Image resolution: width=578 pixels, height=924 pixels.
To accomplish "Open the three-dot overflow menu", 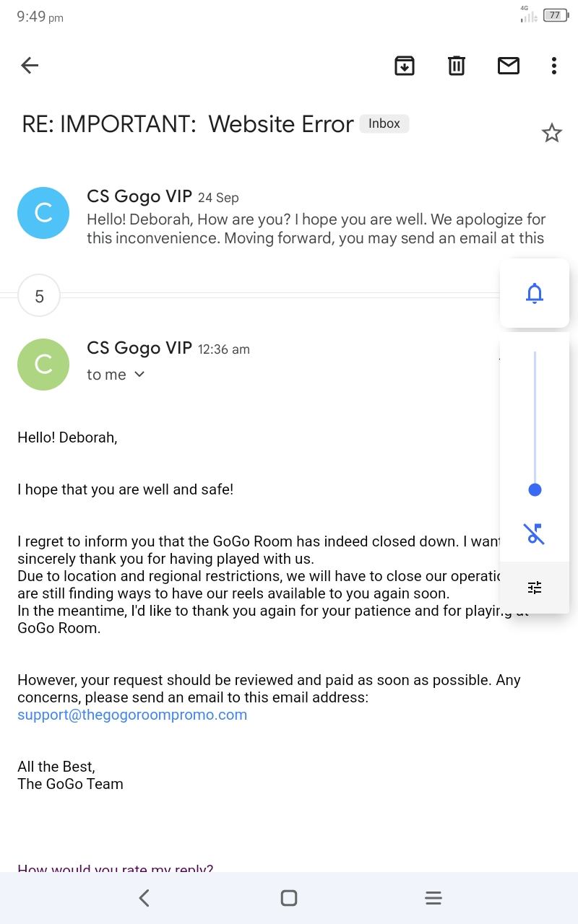I will [554, 66].
